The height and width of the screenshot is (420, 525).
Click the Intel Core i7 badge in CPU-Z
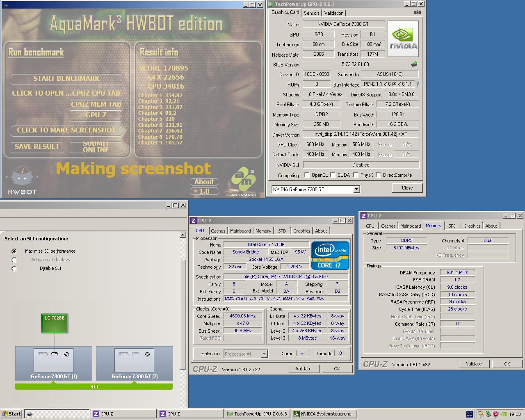330,255
